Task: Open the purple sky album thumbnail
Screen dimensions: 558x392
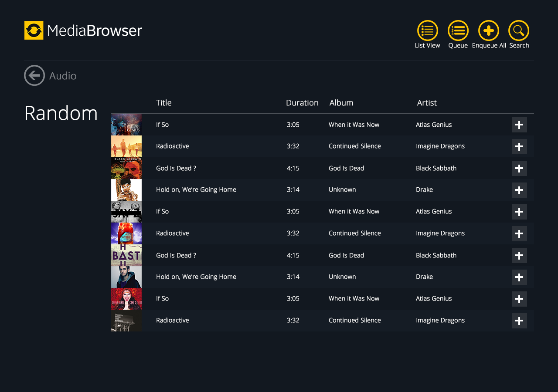Action: click(126, 233)
